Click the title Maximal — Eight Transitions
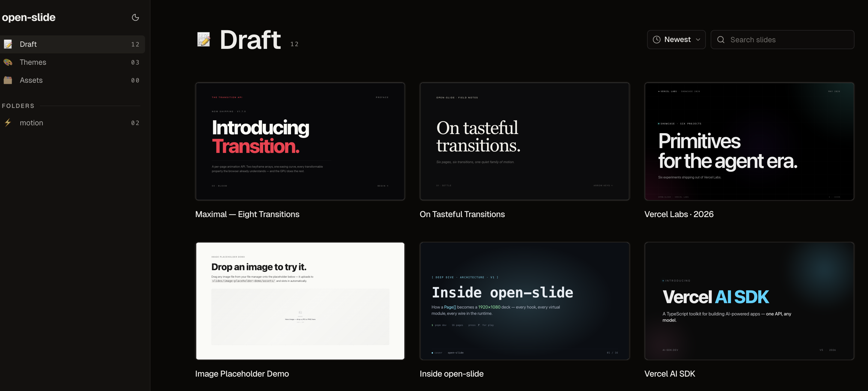 tap(247, 214)
